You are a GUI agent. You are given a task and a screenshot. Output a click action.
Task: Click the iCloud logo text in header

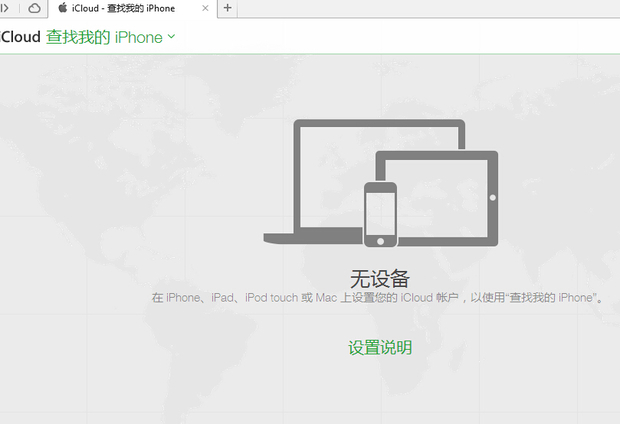(x=21, y=37)
